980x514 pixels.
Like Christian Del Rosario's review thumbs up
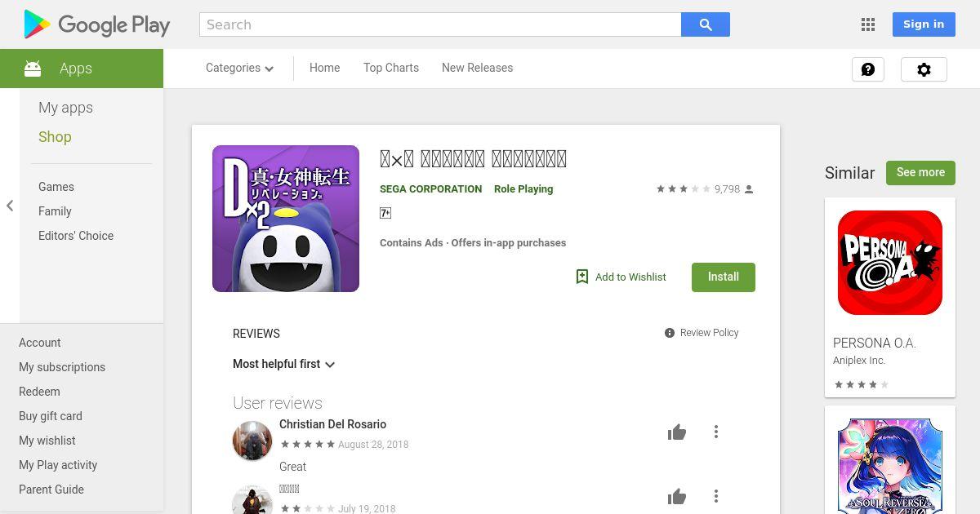pos(677,432)
